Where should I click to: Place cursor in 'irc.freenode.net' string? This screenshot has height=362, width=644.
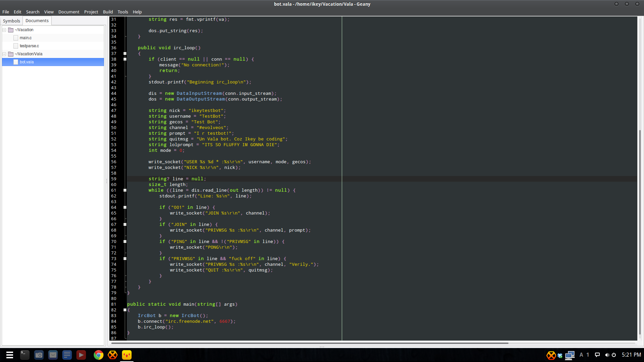click(x=190, y=321)
